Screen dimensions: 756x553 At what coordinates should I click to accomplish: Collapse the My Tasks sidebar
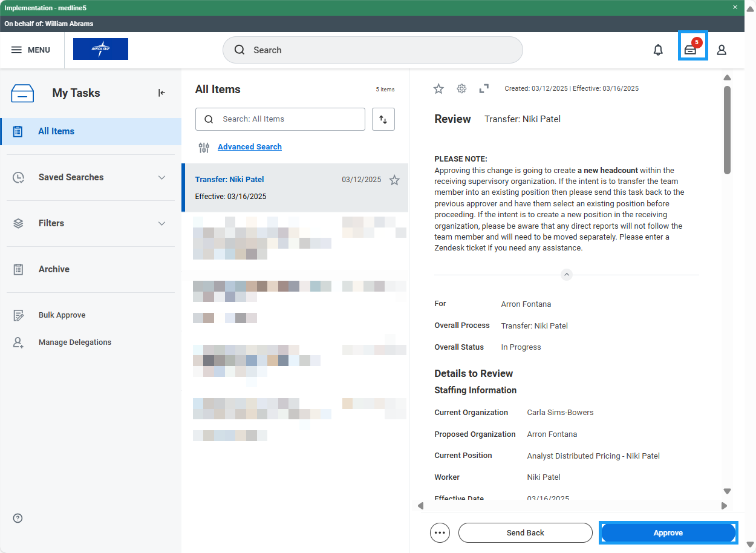[x=161, y=93]
